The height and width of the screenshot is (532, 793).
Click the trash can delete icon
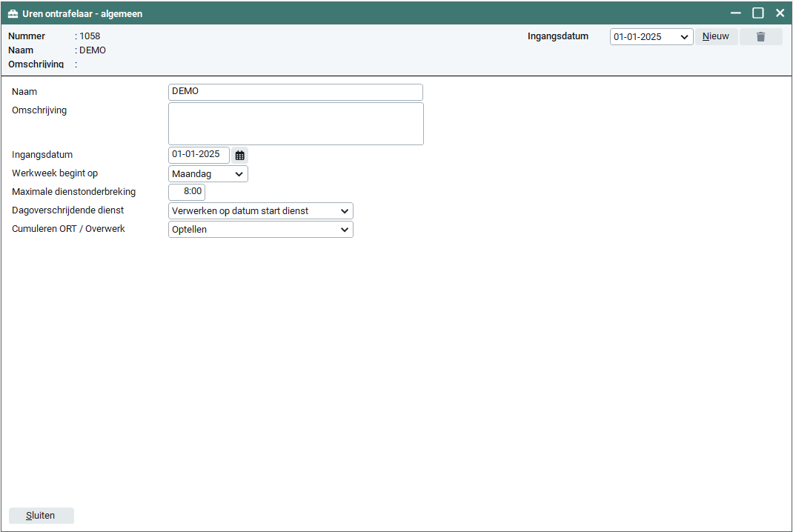click(760, 37)
